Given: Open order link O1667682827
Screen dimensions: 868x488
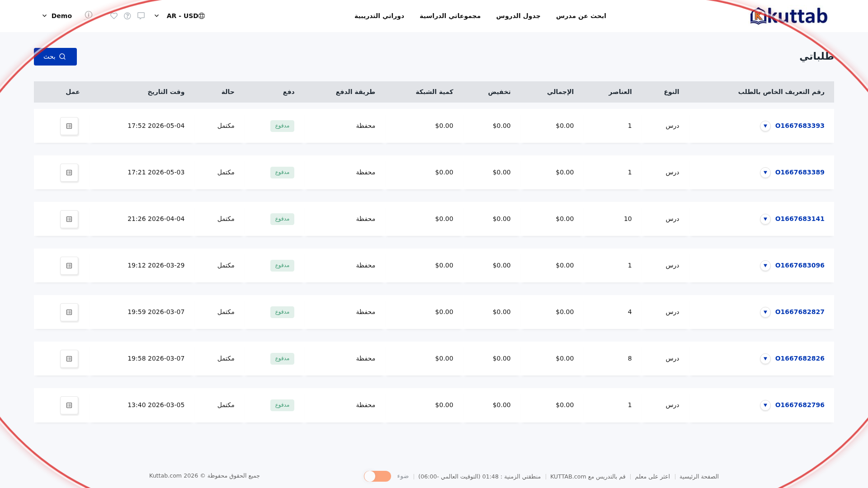Looking at the screenshot, I should click(x=800, y=312).
